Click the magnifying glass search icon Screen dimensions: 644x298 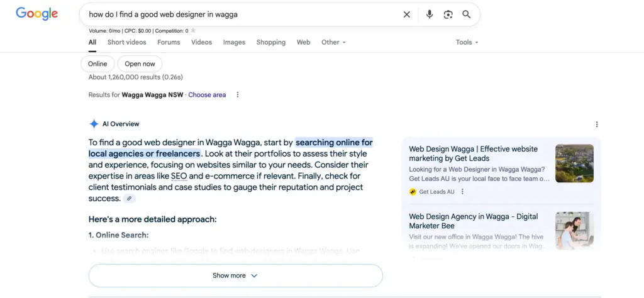click(x=466, y=14)
